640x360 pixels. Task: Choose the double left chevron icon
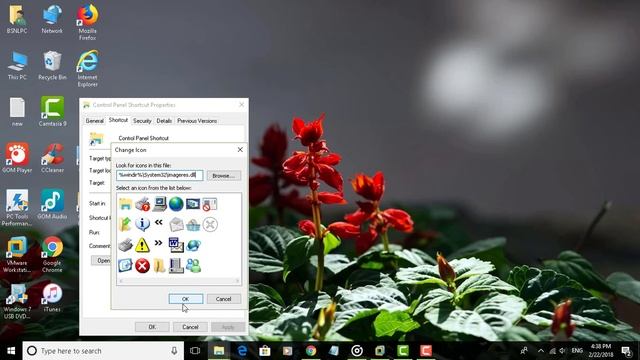(159, 222)
